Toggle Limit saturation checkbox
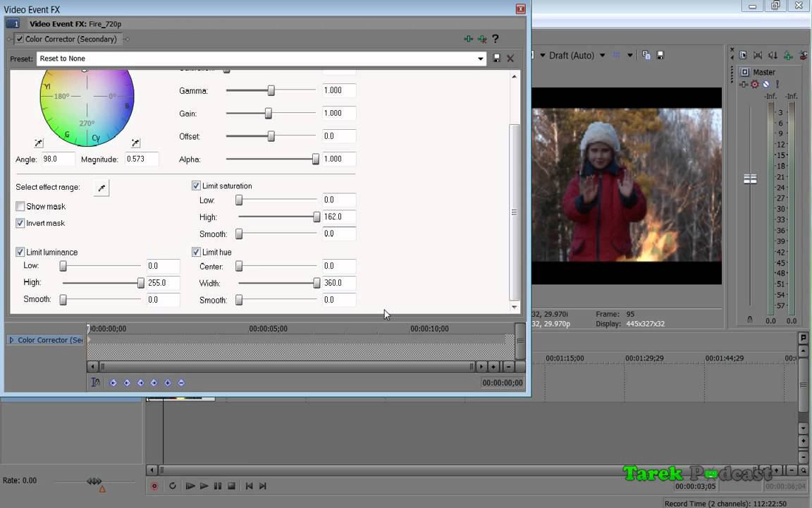Viewport: 812px width, 508px height. point(196,186)
